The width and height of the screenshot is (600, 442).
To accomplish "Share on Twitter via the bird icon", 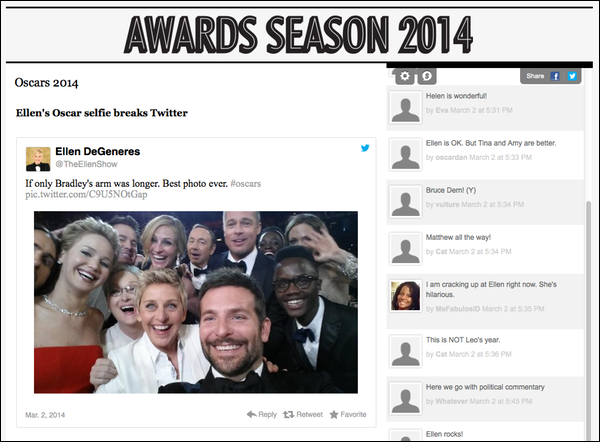I will tap(572, 76).
